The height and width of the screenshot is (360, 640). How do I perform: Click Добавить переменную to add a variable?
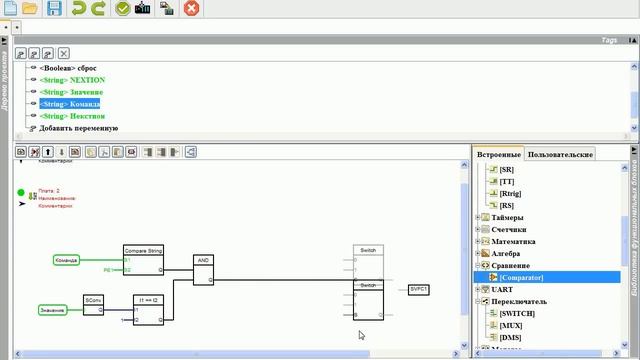pyautogui.click(x=78, y=128)
